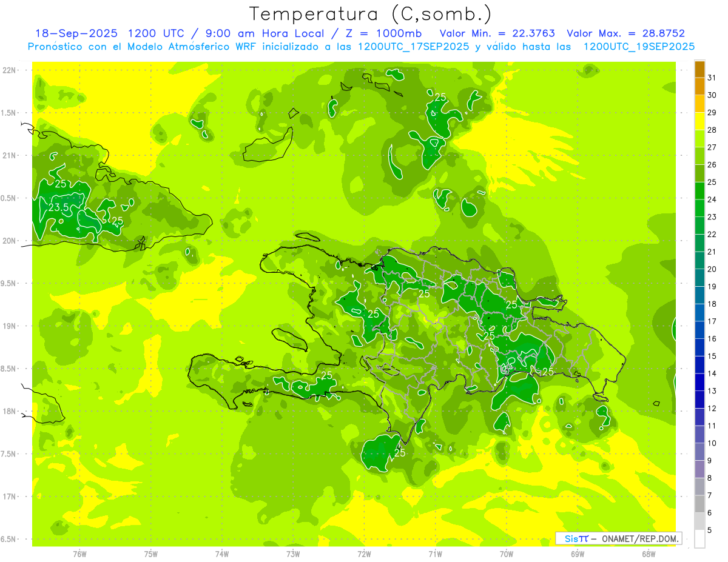Select the dark blue swatch between 13 and 14
This screenshot has width=728, height=562.
coord(699,382)
